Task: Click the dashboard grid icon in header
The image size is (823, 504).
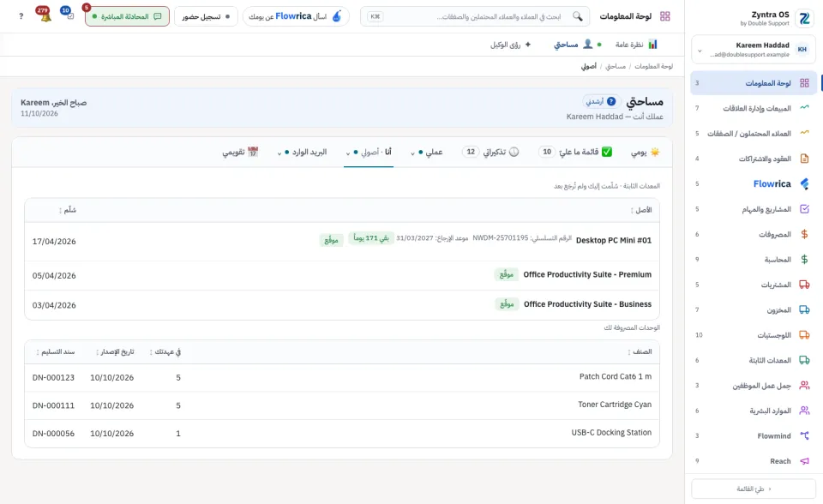Action: (665, 16)
